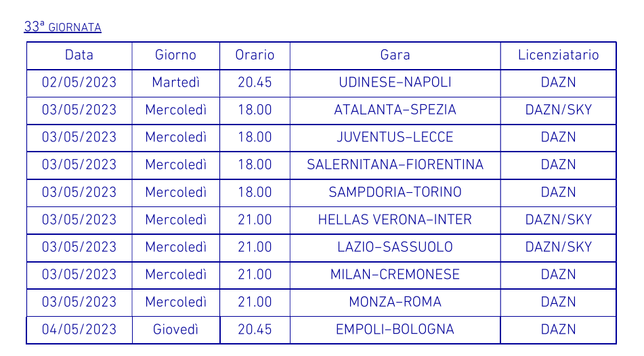Click the 04/05/2023 date cell
644x356 pixels.
click(x=79, y=330)
